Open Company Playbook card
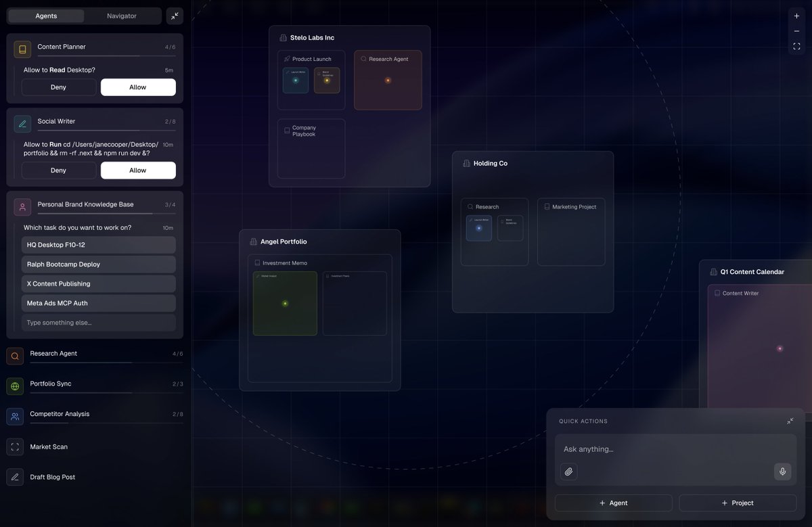Viewport: 812px width, 527px height. (x=311, y=149)
